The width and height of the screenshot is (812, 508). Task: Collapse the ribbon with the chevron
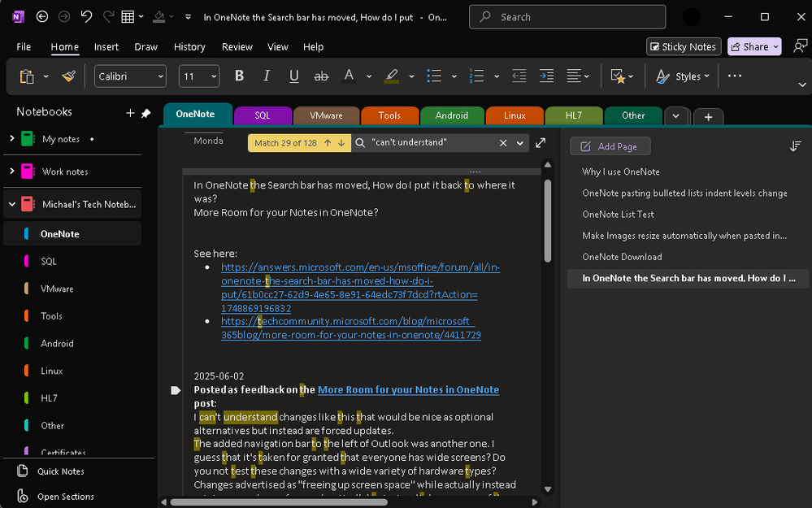[x=801, y=85]
